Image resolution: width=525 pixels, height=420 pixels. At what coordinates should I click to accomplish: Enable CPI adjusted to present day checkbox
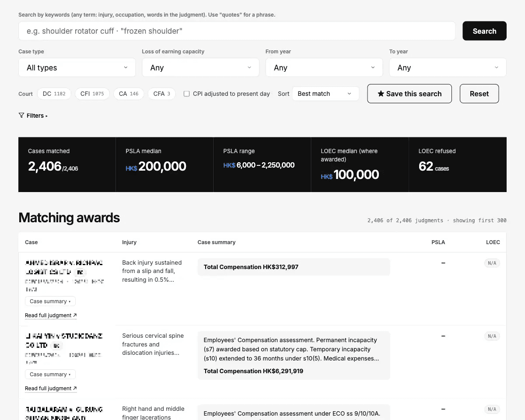186,94
